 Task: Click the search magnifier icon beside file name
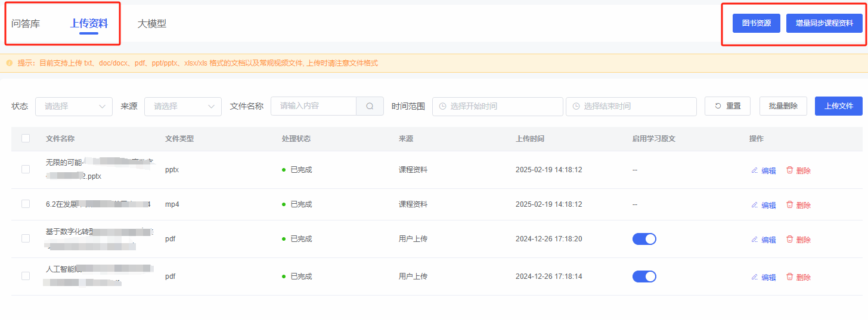click(370, 106)
